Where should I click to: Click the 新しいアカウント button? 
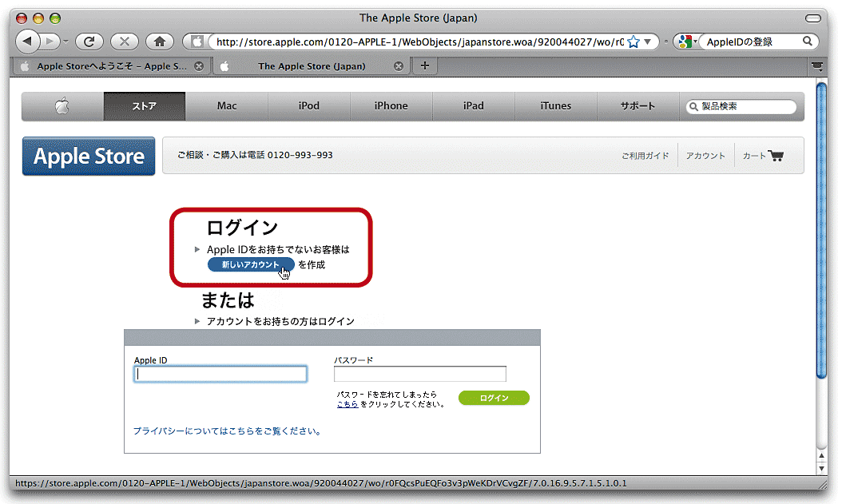pos(251,264)
